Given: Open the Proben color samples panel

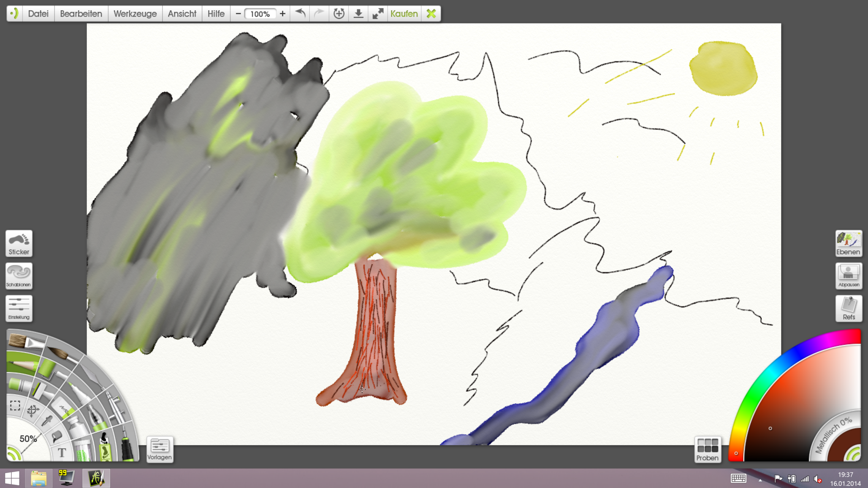Looking at the screenshot, I should point(708,449).
